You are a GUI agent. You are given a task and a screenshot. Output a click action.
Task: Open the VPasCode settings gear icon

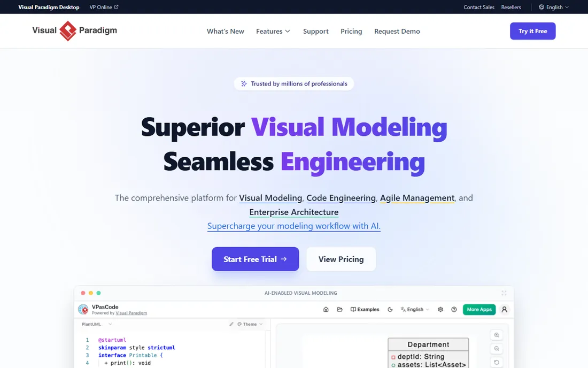(x=440, y=310)
